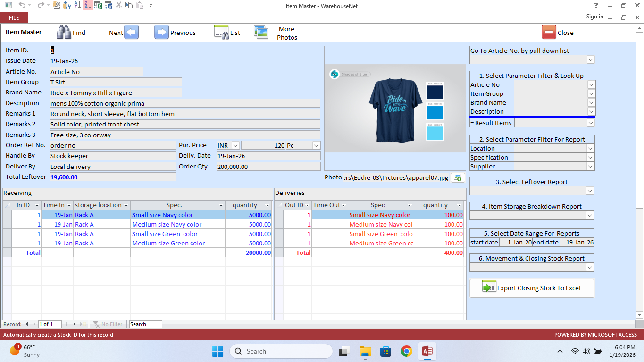This screenshot has height=362, width=644.
Task: Expand the Supplier filter dropdown
Action: click(590, 166)
